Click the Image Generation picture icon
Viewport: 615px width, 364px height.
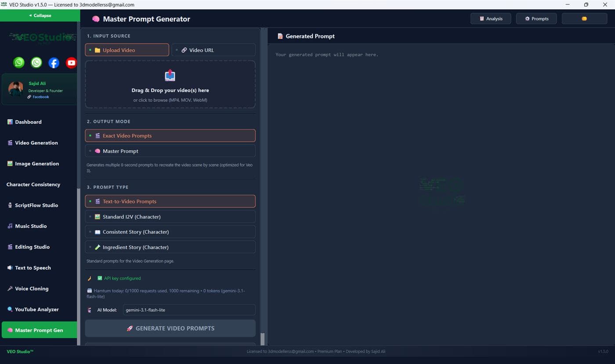[10, 164]
